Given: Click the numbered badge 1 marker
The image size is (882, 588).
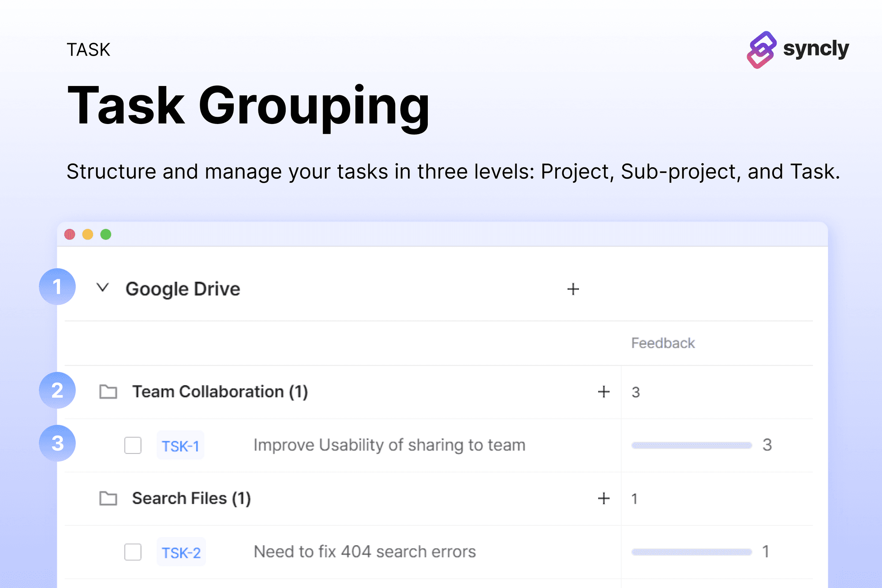Looking at the screenshot, I should pyautogui.click(x=57, y=287).
